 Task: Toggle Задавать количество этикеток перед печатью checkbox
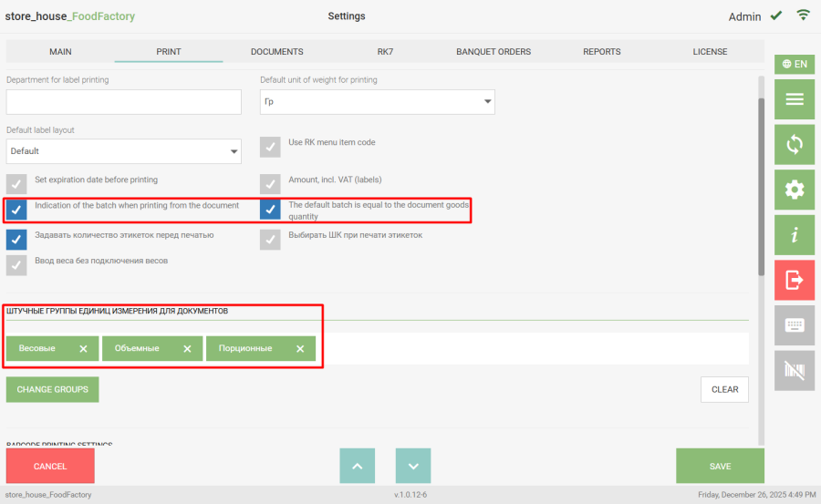16,239
